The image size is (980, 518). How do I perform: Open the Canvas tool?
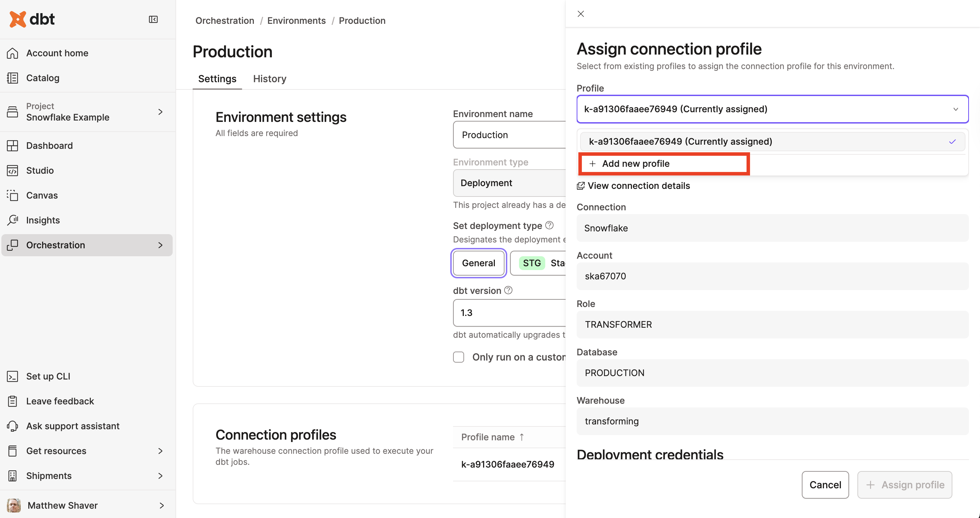(42, 195)
